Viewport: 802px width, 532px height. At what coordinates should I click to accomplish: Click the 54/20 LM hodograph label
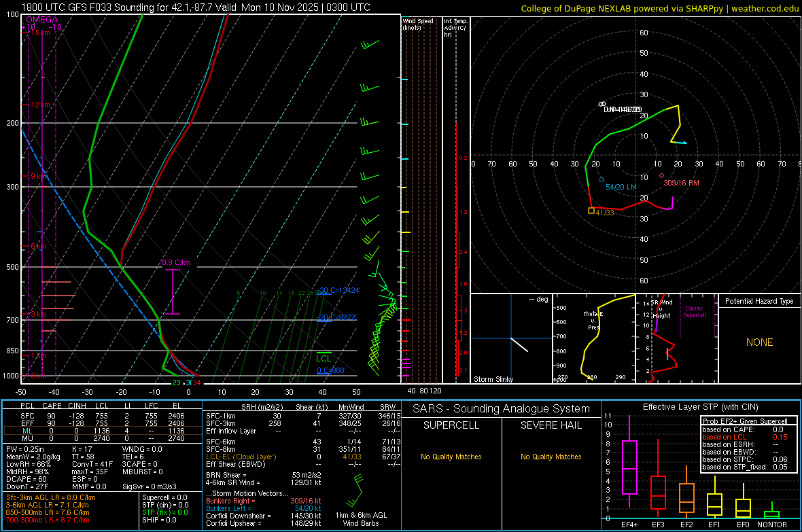point(621,188)
